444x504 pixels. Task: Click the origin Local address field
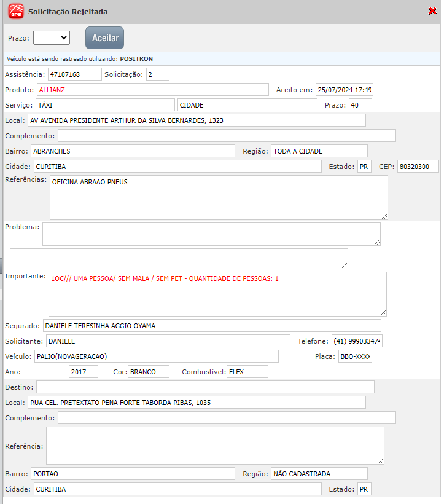[x=197, y=120]
